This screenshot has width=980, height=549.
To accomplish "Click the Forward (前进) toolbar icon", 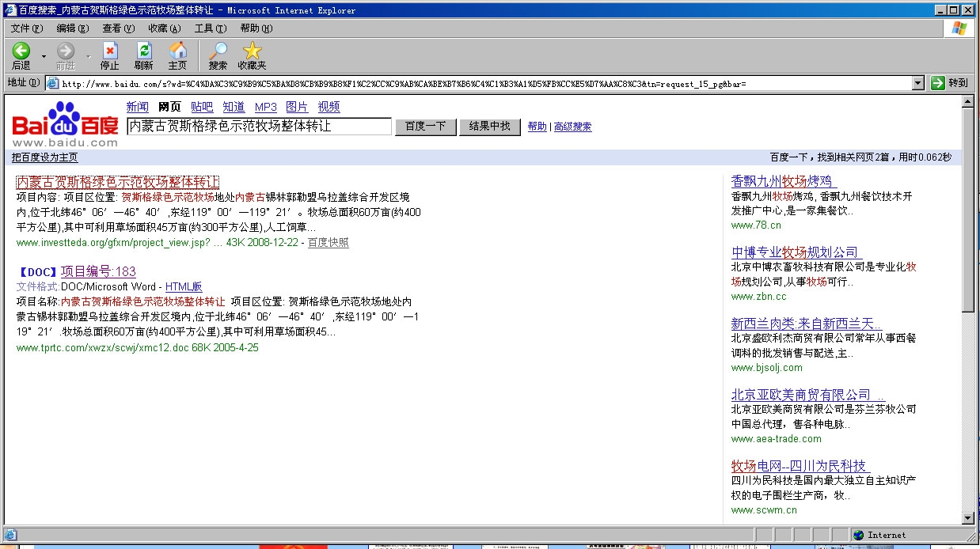I will pyautogui.click(x=66, y=51).
